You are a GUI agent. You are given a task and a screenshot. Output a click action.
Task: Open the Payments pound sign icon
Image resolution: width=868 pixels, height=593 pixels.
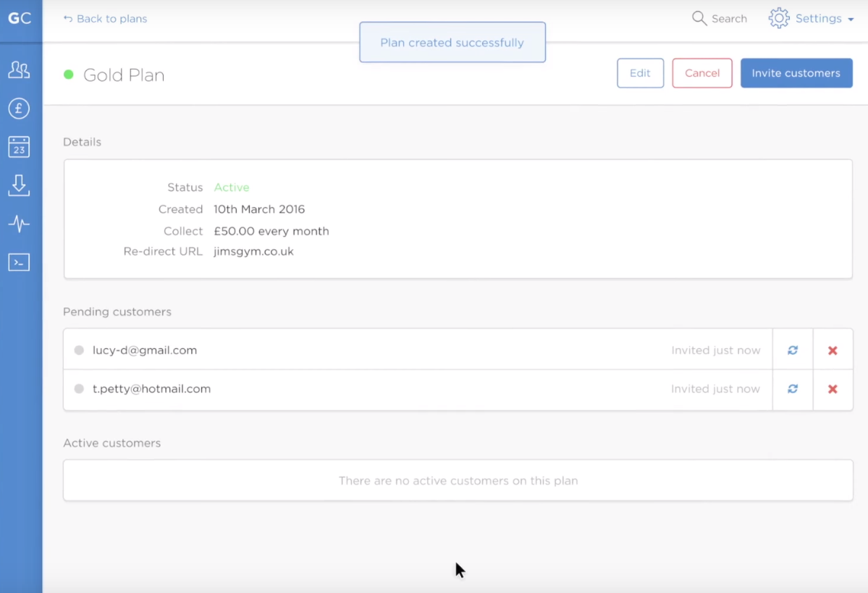tap(19, 109)
